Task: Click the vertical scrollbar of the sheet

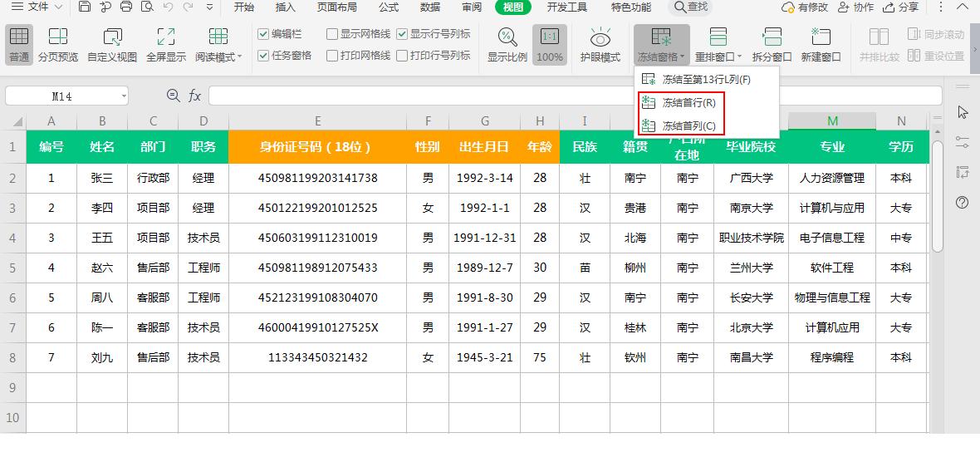Action: pos(938,196)
